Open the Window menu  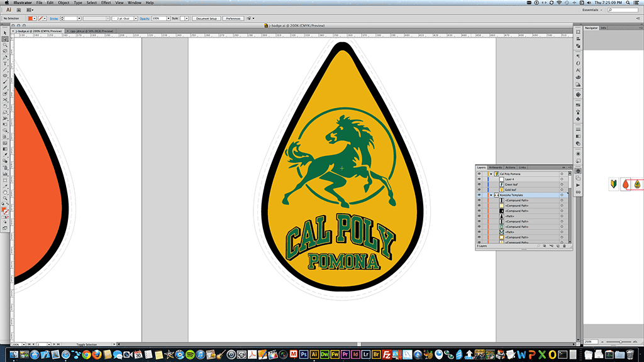tap(135, 3)
